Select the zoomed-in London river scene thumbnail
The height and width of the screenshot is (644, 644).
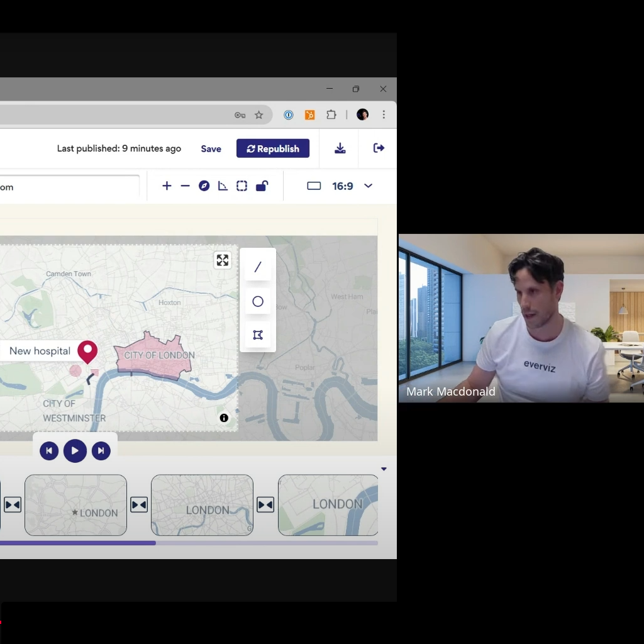coord(328,505)
